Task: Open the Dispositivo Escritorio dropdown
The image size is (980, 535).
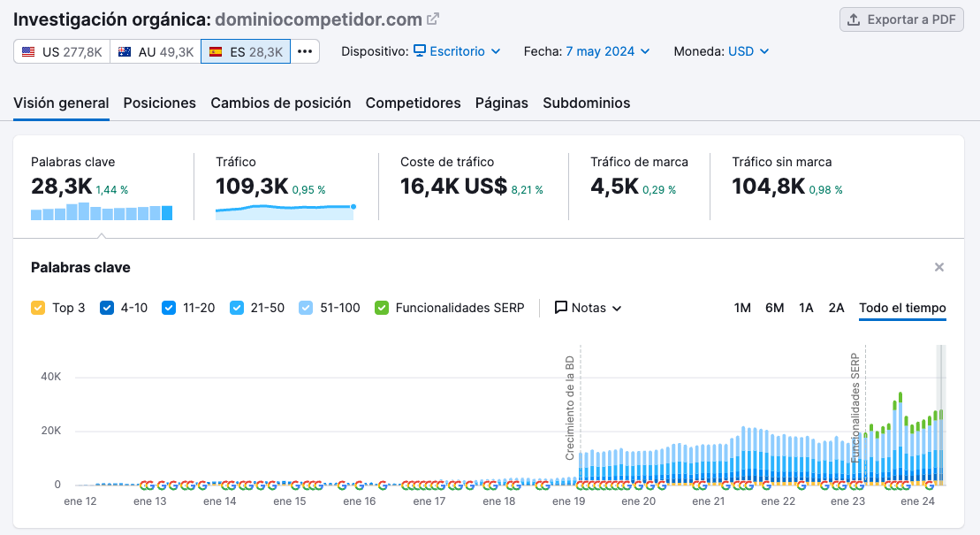Action: point(457,51)
